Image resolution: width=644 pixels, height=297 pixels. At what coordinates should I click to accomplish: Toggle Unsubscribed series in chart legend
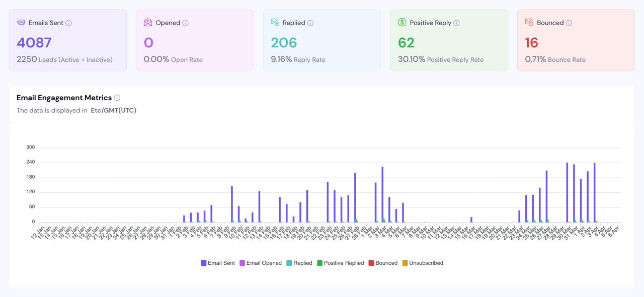click(x=423, y=263)
